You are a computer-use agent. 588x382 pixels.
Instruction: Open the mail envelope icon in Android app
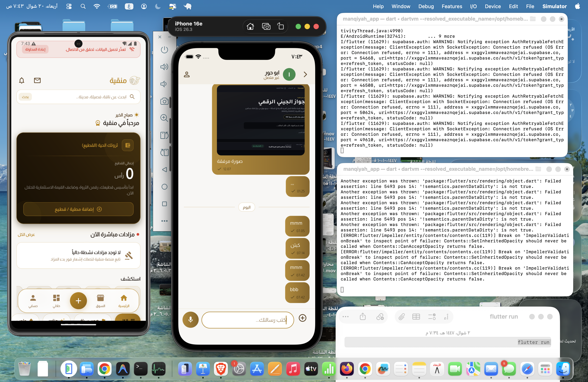(x=37, y=80)
